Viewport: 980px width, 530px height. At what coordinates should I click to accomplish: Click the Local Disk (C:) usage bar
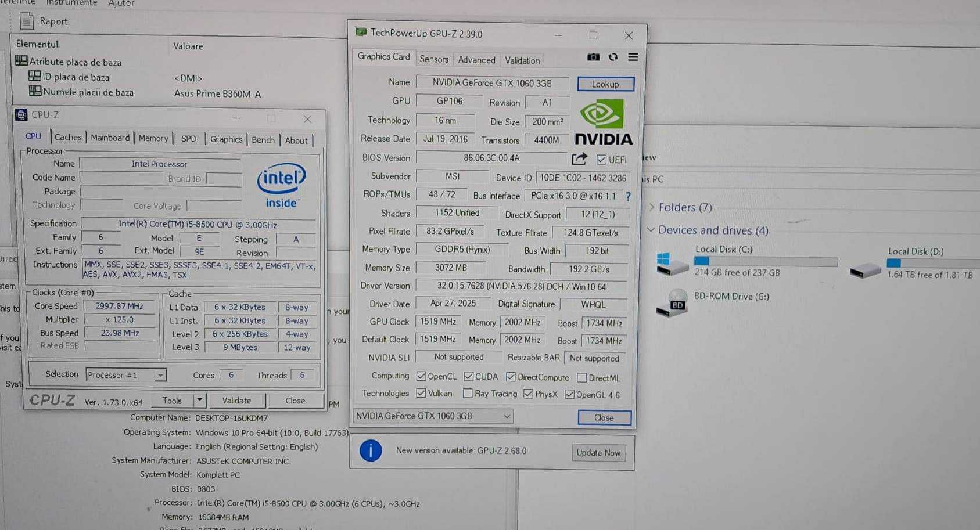(766, 261)
